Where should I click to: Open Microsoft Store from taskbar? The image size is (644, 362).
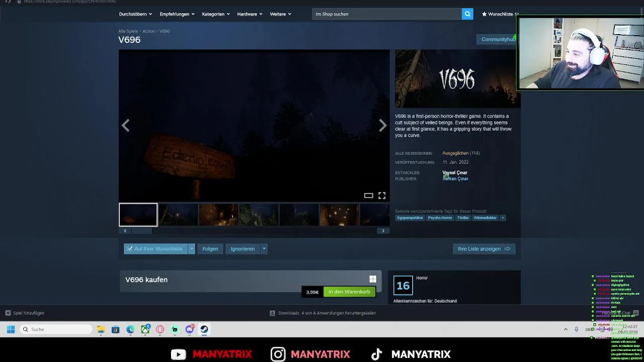116,329
